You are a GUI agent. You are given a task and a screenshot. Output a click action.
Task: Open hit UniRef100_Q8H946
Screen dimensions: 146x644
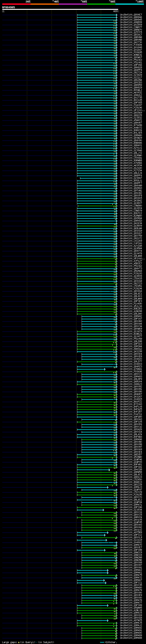pyautogui.click(x=131, y=17)
